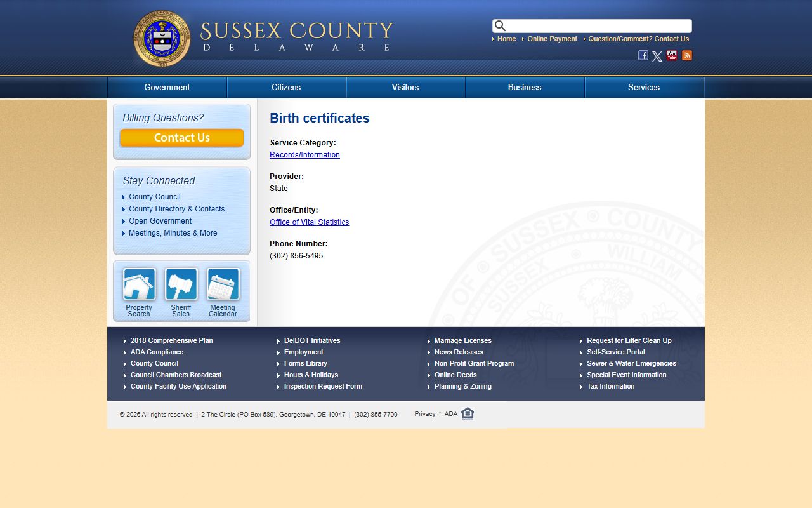Click the Home link in header
This screenshot has width=812, height=508.
pyautogui.click(x=506, y=39)
